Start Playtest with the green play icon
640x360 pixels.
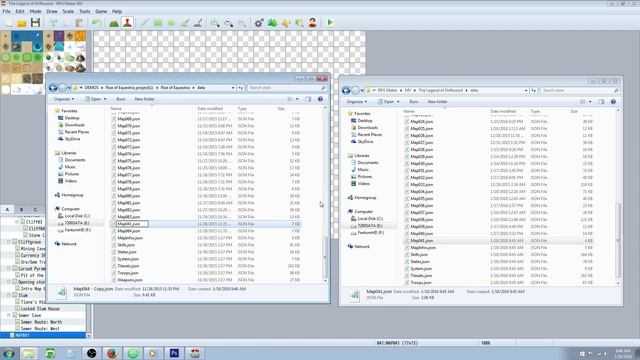pyautogui.click(x=330, y=23)
